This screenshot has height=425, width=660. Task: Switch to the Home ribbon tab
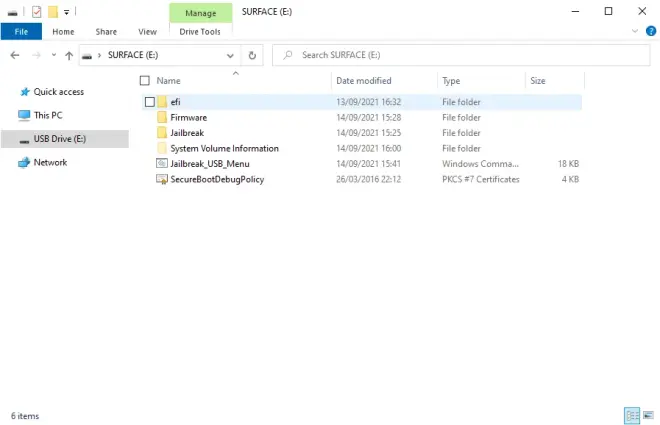point(63,32)
